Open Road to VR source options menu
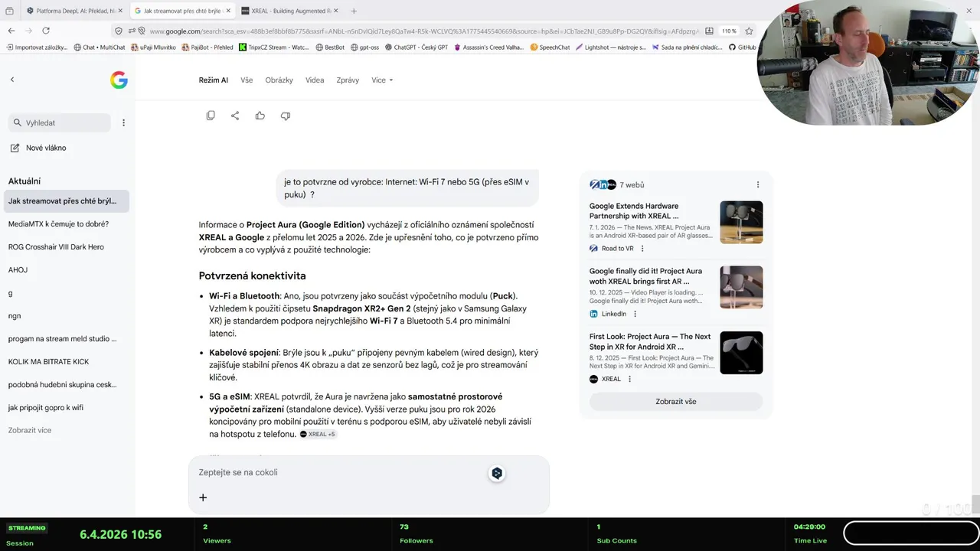 [x=642, y=249]
